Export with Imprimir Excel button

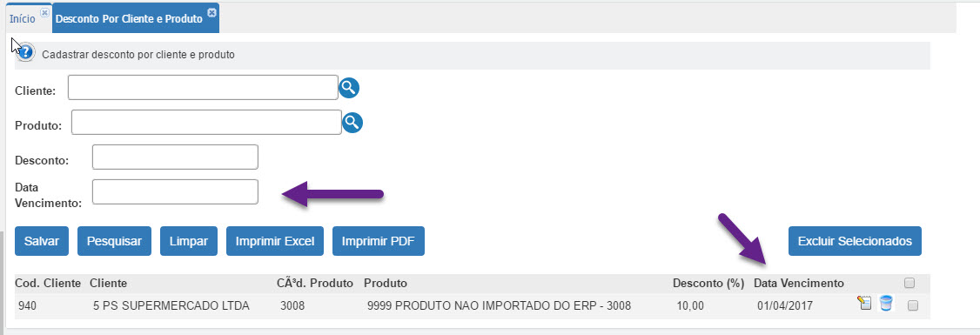(275, 241)
